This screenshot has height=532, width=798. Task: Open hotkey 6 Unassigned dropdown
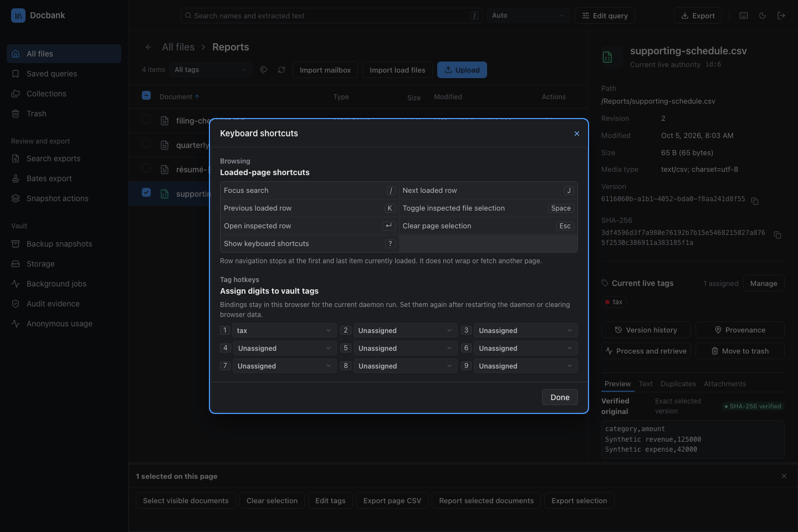pyautogui.click(x=526, y=348)
